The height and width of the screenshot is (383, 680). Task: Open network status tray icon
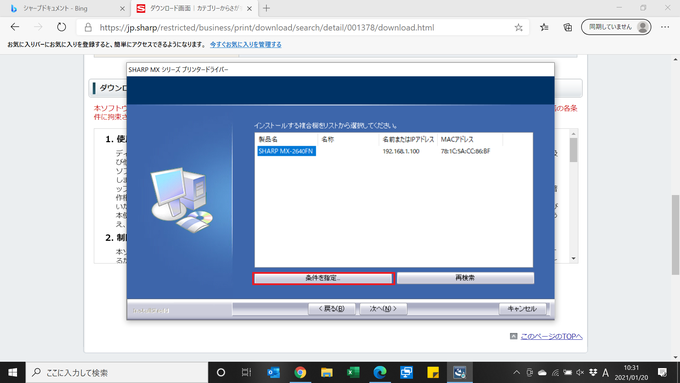(555, 372)
